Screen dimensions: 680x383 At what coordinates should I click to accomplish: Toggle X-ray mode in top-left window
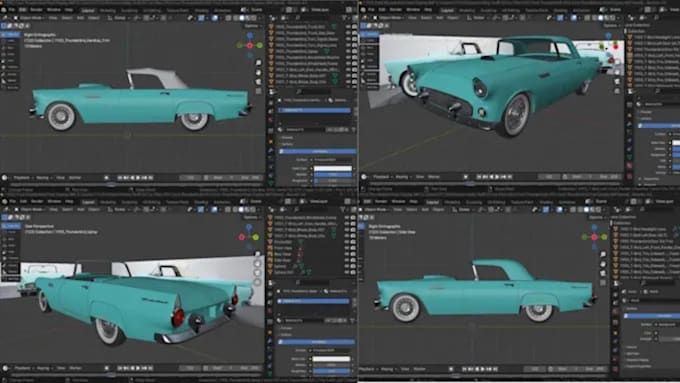click(x=229, y=18)
